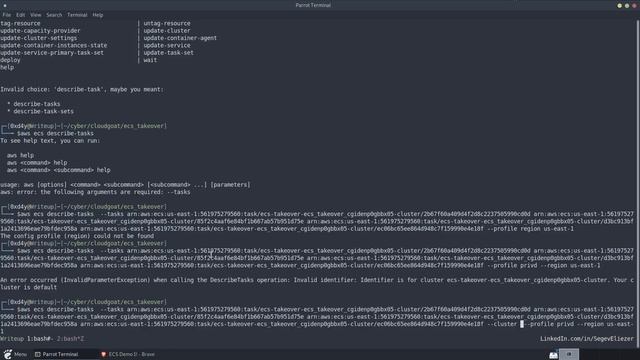Click 'update-container-agent' command text
The height and width of the screenshot is (360, 640).
pos(180,38)
